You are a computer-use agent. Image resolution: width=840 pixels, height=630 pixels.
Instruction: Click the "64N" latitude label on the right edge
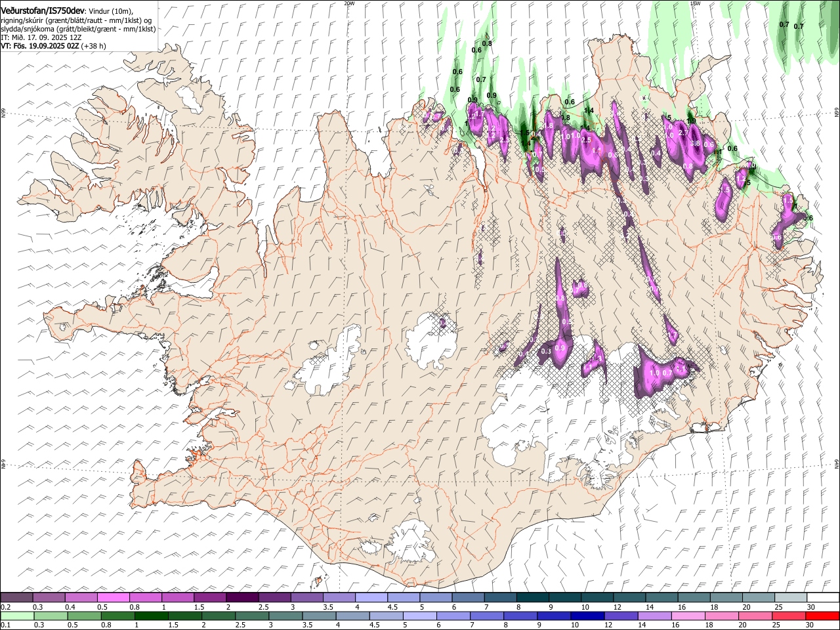pyautogui.click(x=837, y=464)
